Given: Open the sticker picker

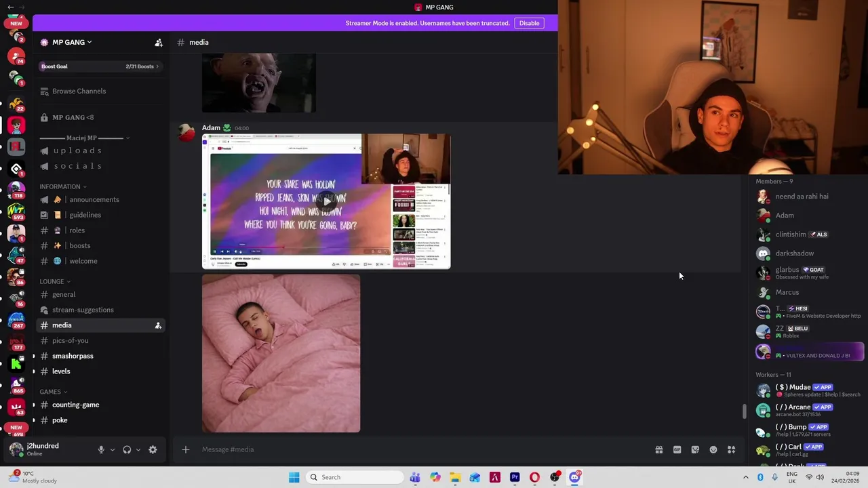Looking at the screenshot, I should (695, 449).
